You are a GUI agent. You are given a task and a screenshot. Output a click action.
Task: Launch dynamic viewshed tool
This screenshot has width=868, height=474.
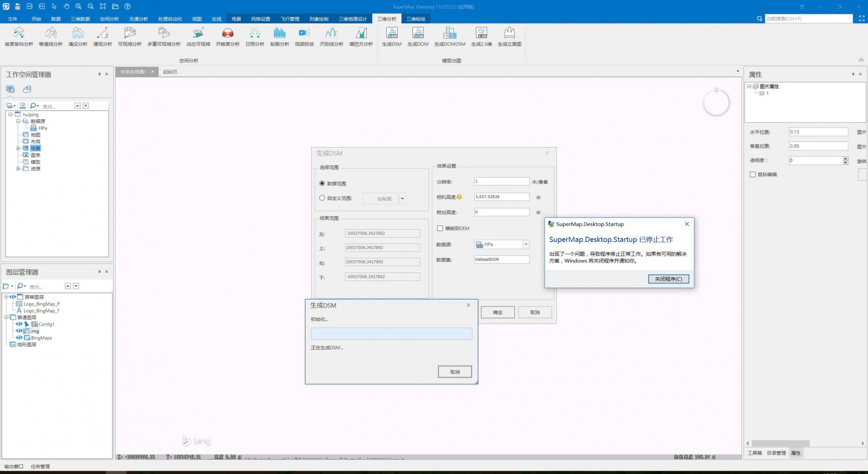pos(198,37)
